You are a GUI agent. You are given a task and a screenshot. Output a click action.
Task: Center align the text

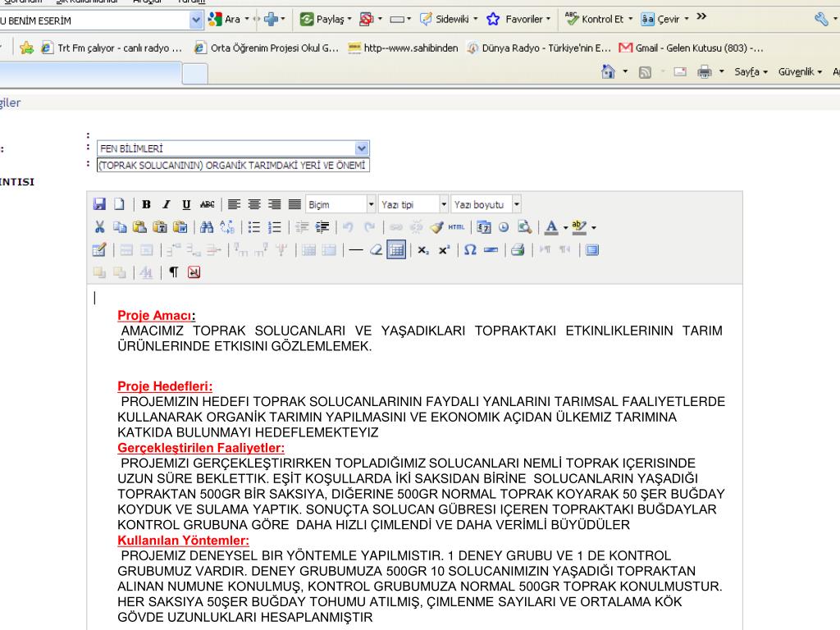(x=254, y=204)
